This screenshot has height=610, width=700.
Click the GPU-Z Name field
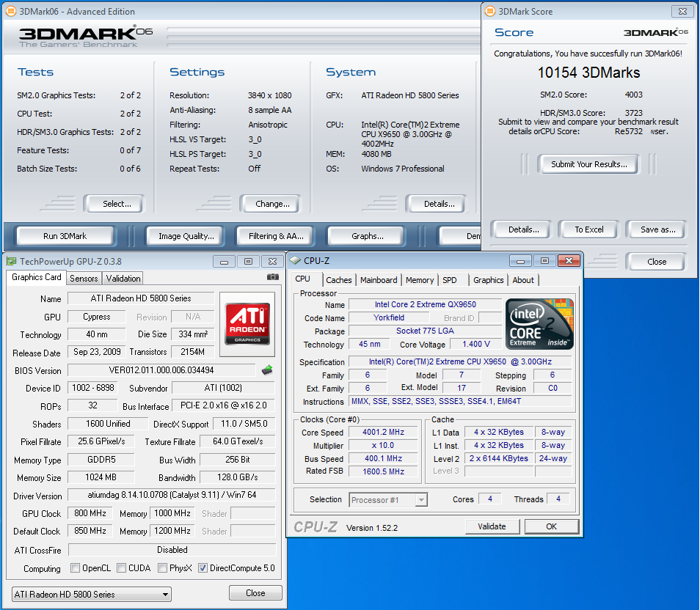141,298
